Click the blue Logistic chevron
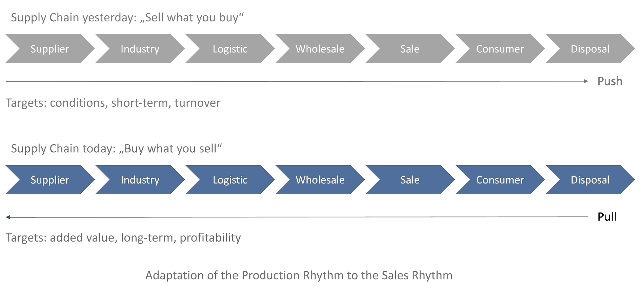The width and height of the screenshot is (644, 287). (x=230, y=180)
